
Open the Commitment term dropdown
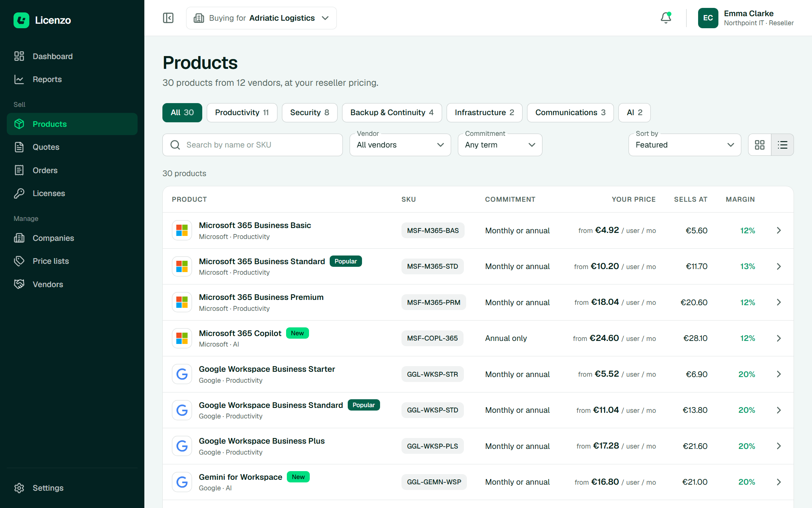point(500,145)
